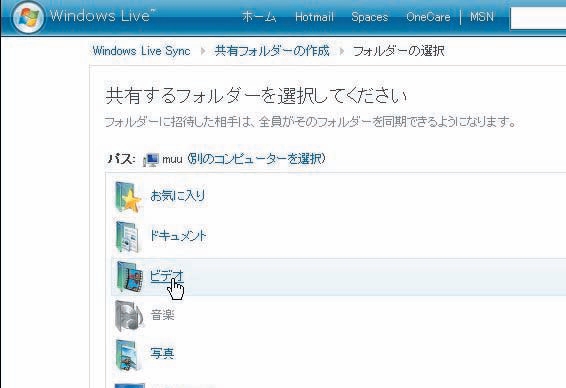Select the お気に入り folder link
Viewport: 566px width, 388px height.
pos(178,196)
